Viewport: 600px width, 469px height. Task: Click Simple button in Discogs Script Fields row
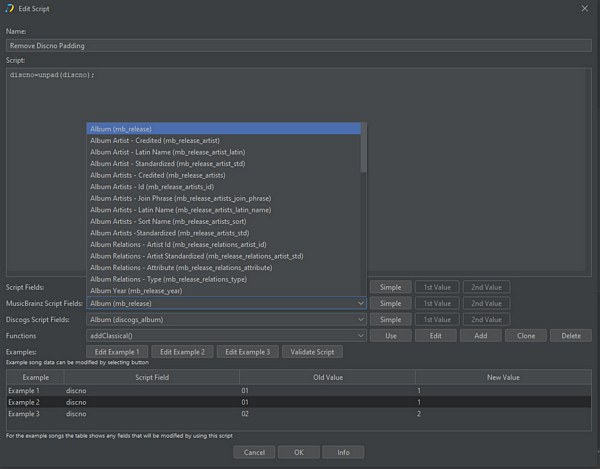point(390,319)
